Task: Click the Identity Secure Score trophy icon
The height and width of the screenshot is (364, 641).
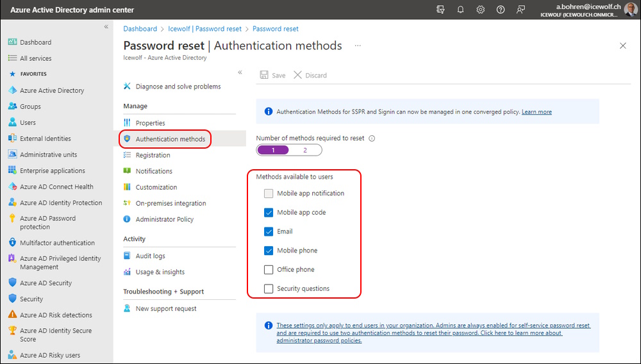Action: (13, 331)
